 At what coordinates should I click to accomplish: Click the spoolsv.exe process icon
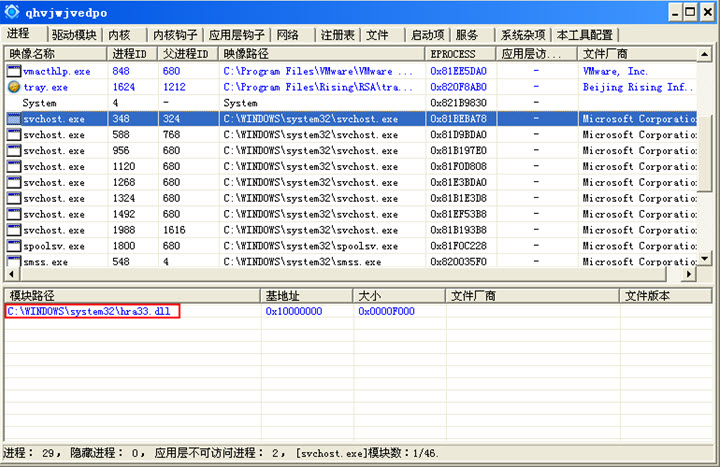point(14,246)
